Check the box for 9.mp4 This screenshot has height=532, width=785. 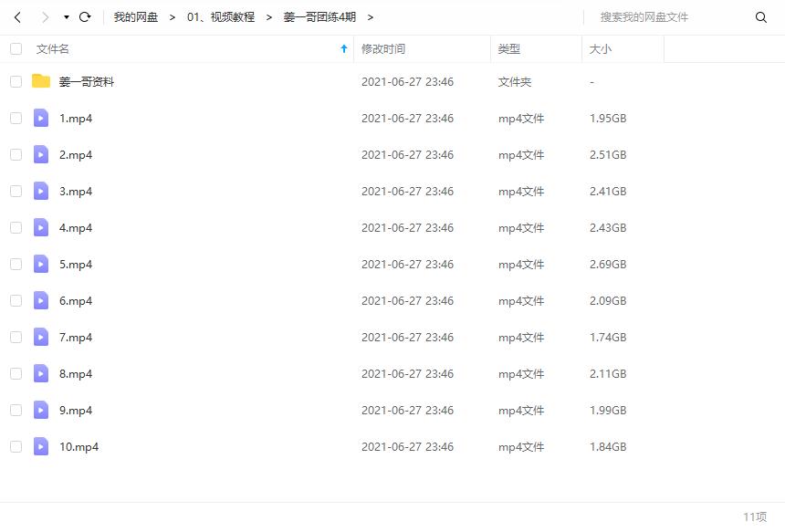point(16,411)
